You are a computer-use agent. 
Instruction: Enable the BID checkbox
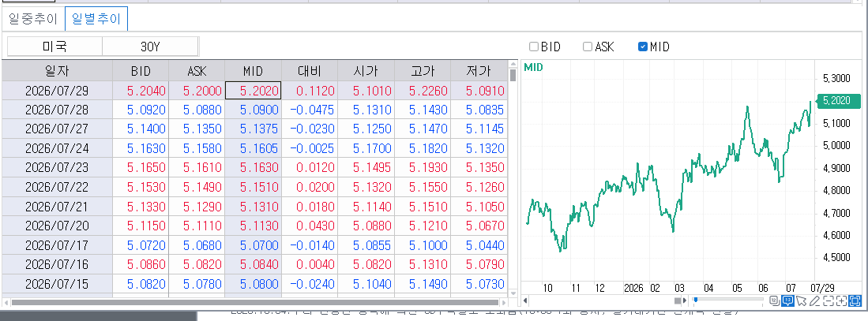point(534,47)
